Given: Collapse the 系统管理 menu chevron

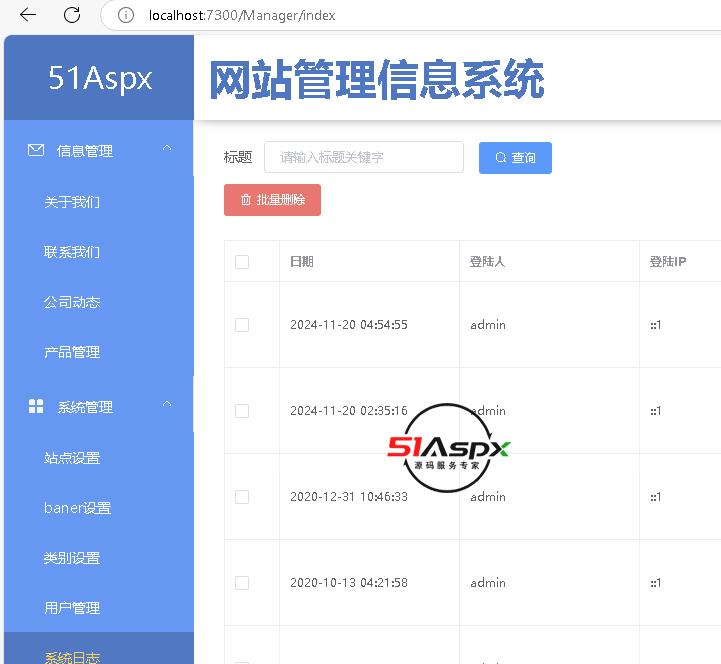Looking at the screenshot, I should click(167, 405).
